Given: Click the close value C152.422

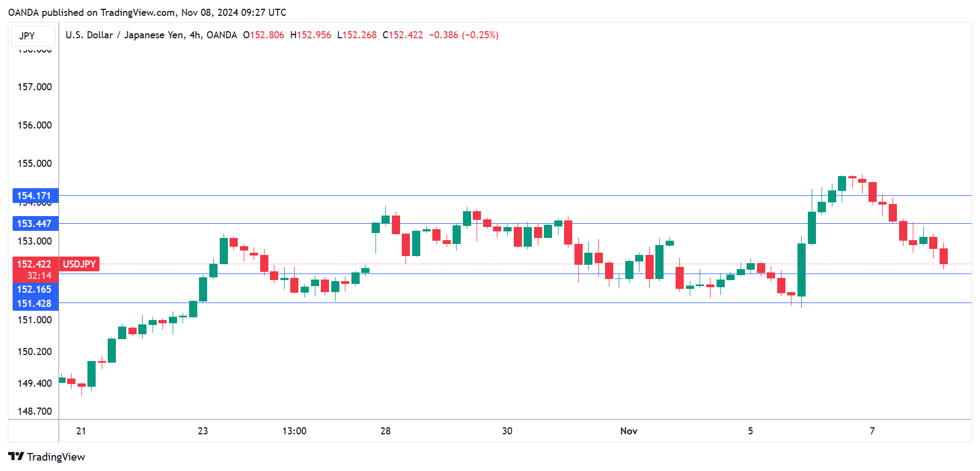Looking at the screenshot, I should point(402,35).
